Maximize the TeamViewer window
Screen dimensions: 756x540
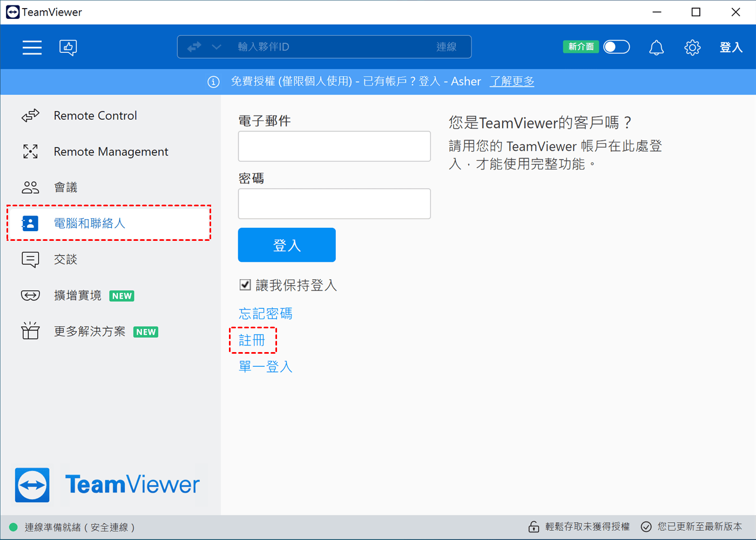tap(696, 12)
